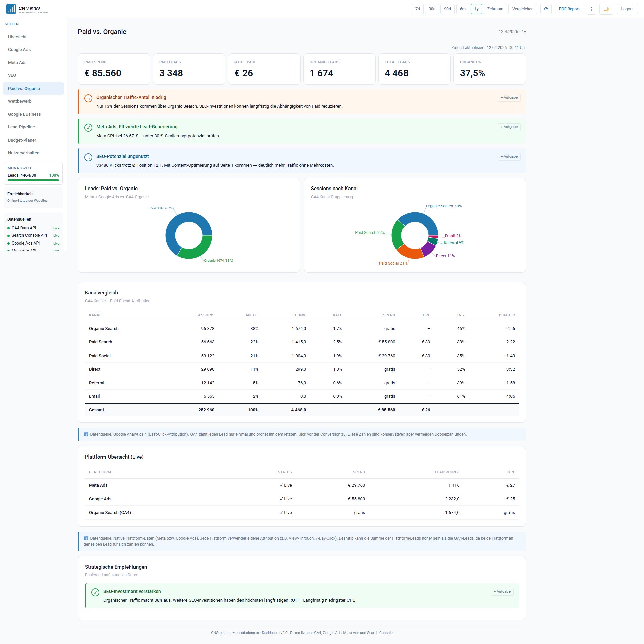This screenshot has width=644, height=644.
Task: Toggle dark mode with the moon icon
Action: (x=606, y=9)
